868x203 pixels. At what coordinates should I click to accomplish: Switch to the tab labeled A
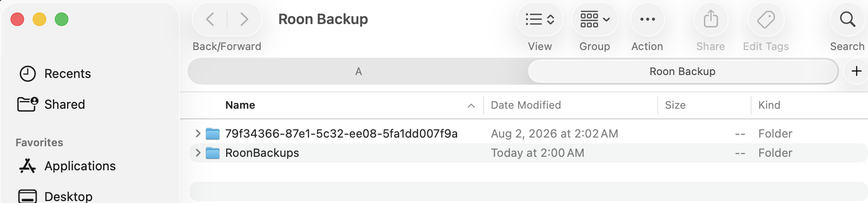tap(358, 71)
